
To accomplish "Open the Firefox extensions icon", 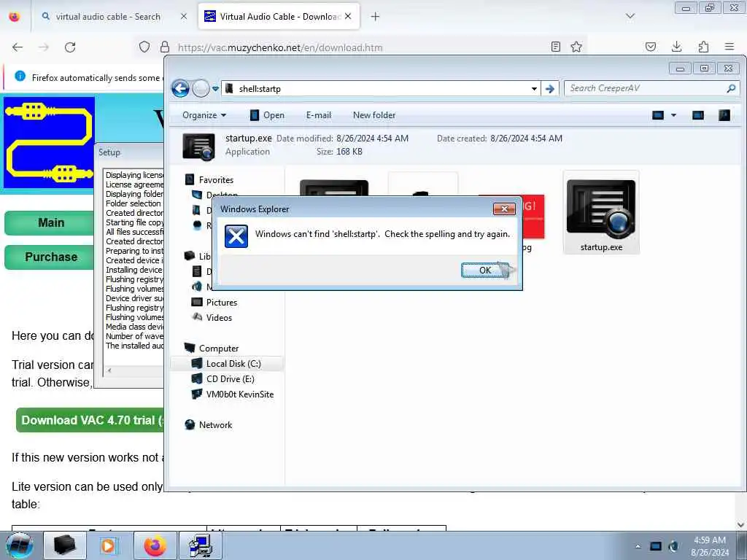I will pyautogui.click(x=703, y=47).
